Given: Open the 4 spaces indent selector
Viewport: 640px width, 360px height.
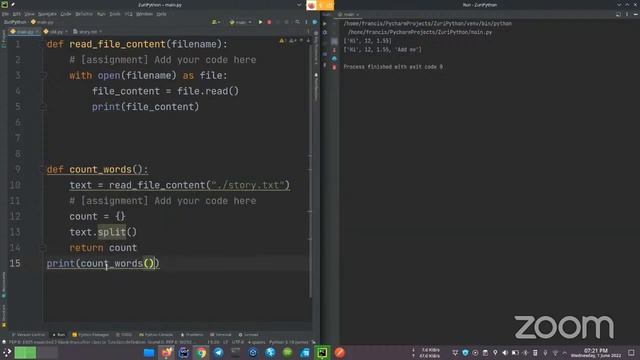Looking at the screenshot, I should [x=256, y=342].
